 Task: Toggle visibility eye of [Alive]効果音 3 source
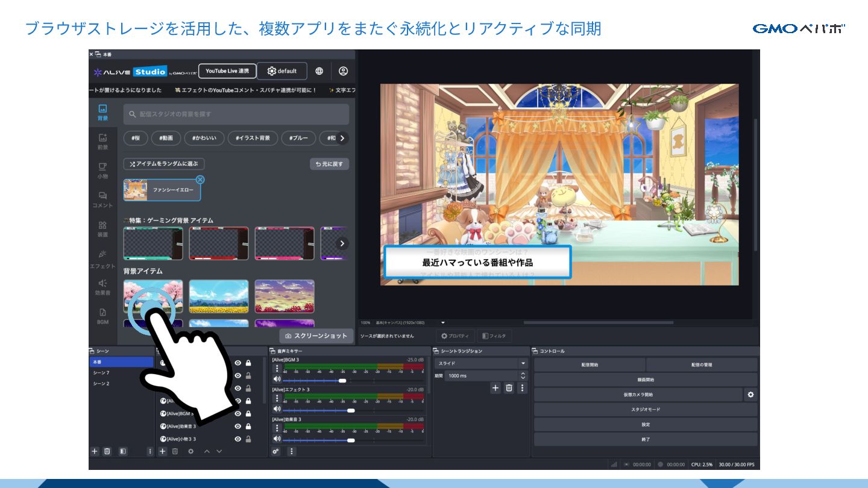[x=238, y=426]
